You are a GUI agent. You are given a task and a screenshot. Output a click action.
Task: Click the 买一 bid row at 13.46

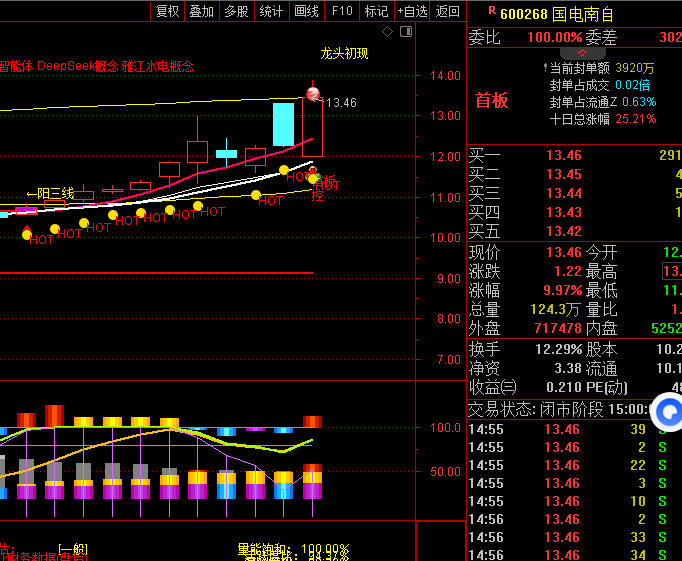[x=570, y=155]
